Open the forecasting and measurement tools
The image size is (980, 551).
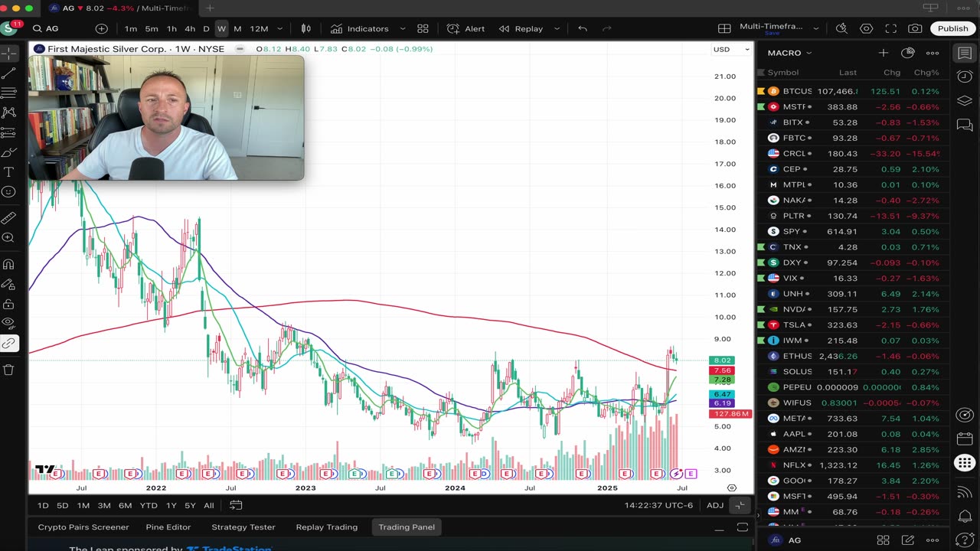click(x=9, y=133)
